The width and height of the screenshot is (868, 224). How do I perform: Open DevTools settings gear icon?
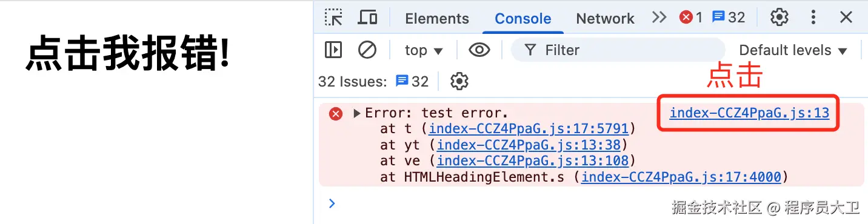779,18
